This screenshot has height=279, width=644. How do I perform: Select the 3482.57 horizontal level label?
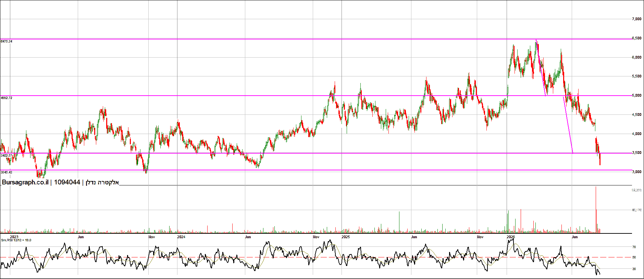(x=7, y=156)
